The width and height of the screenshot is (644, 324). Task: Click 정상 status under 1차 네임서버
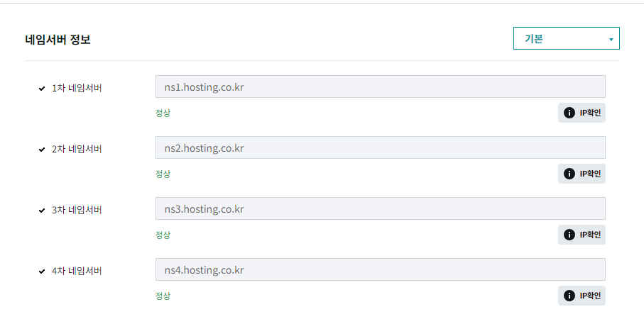(163, 113)
